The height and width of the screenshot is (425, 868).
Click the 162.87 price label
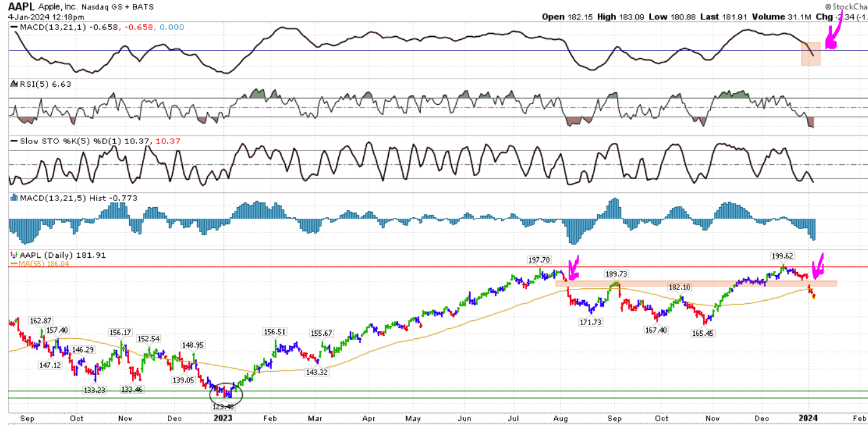(x=41, y=320)
